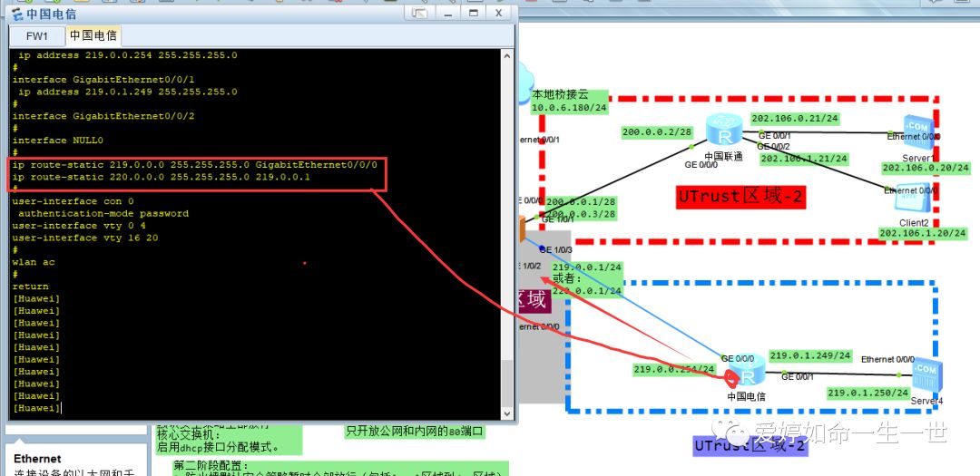Click the GE 1/0/3 port label
Viewport: 980px width, 476px height.
point(555,249)
